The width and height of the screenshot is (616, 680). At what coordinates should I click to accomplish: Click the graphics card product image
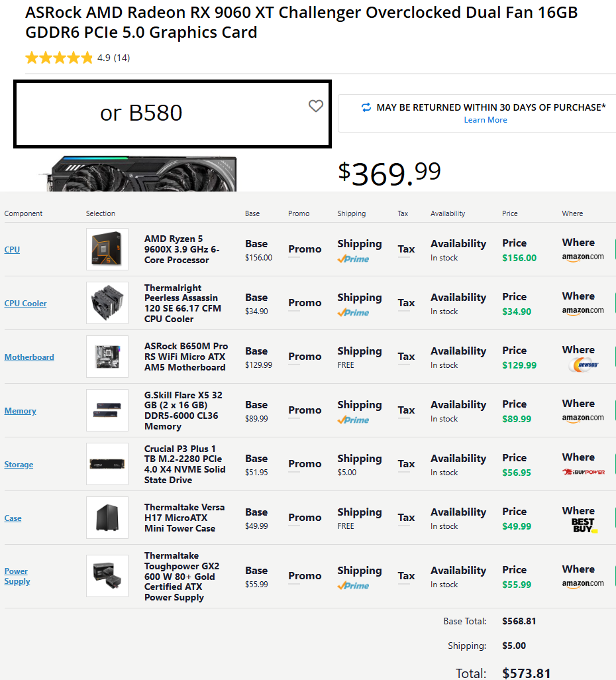(142, 174)
